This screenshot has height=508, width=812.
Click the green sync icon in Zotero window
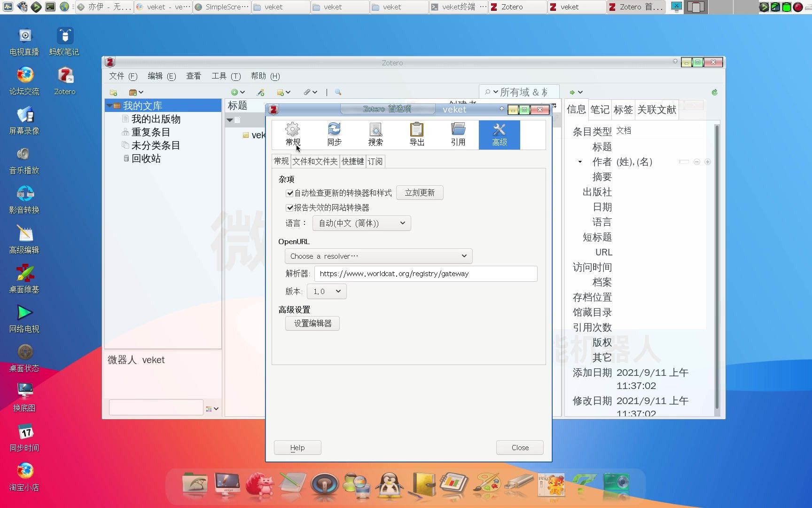pyautogui.click(x=714, y=92)
